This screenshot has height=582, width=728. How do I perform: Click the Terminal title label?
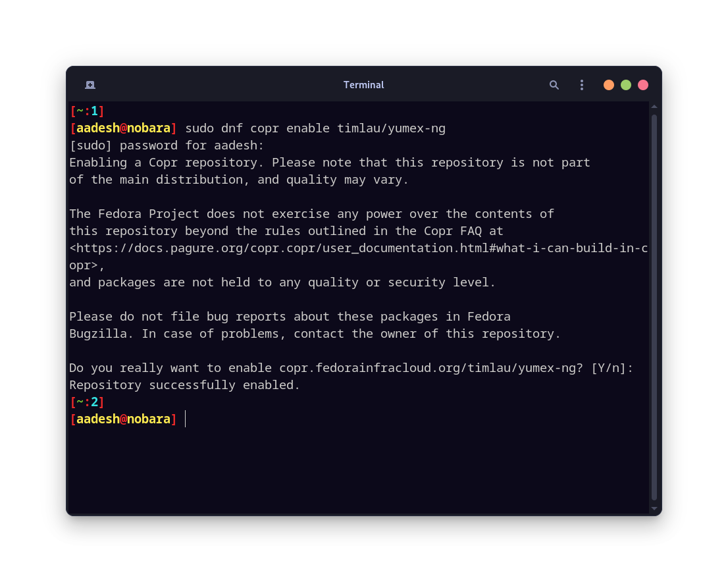363,84
